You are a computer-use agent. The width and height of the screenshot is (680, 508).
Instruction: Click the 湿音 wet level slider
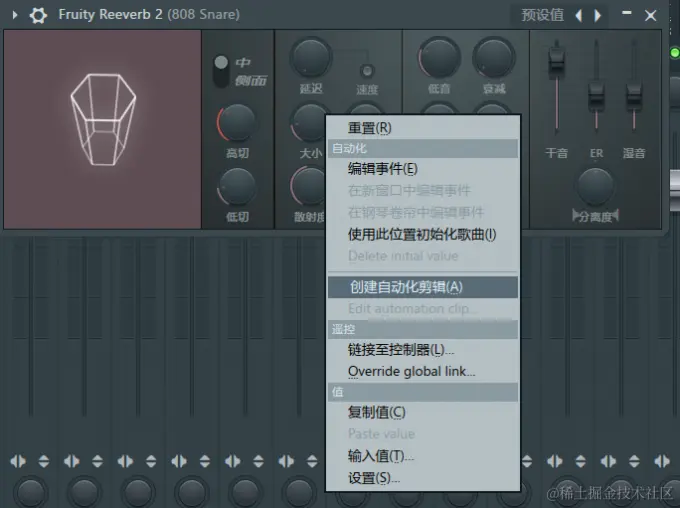click(x=634, y=95)
